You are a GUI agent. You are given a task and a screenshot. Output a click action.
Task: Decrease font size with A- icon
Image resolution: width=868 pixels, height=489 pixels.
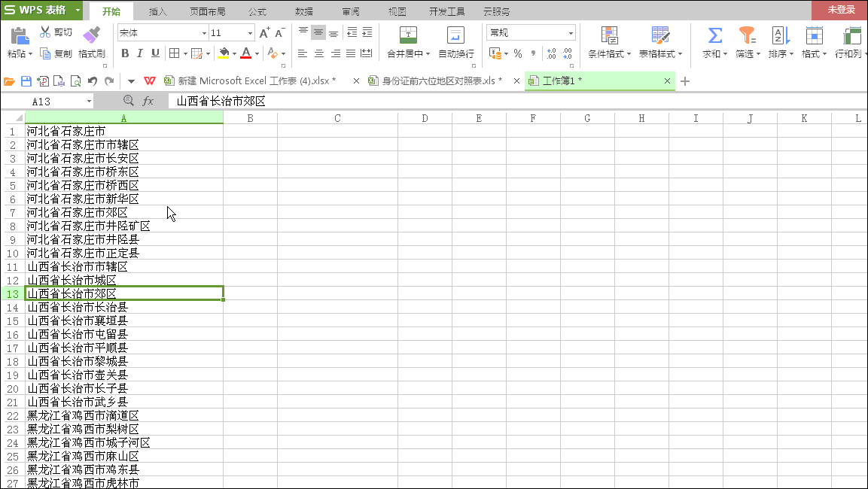(x=280, y=32)
